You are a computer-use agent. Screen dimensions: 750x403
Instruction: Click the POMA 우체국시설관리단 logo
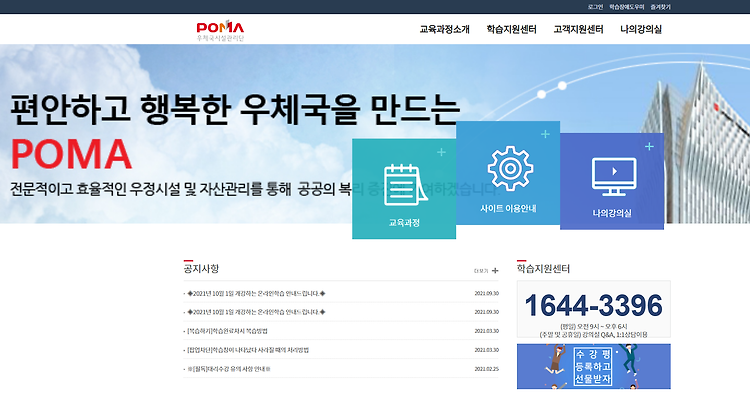tap(220, 31)
